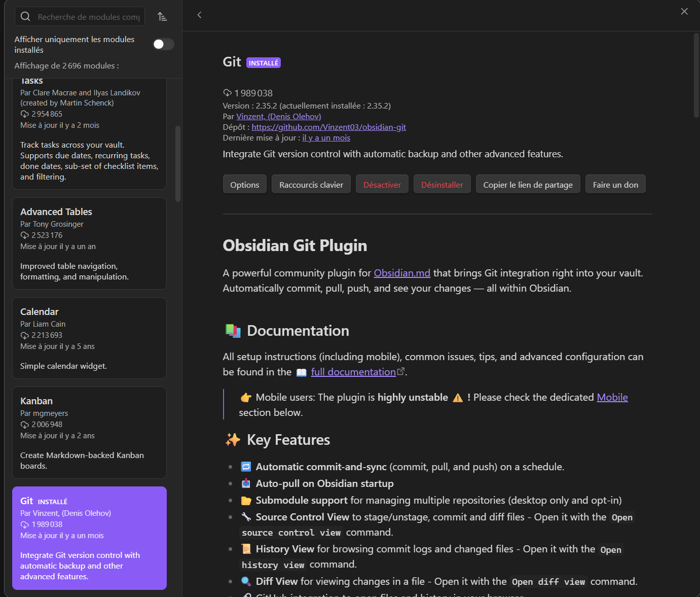Click the search magnifier icon

pyautogui.click(x=25, y=16)
